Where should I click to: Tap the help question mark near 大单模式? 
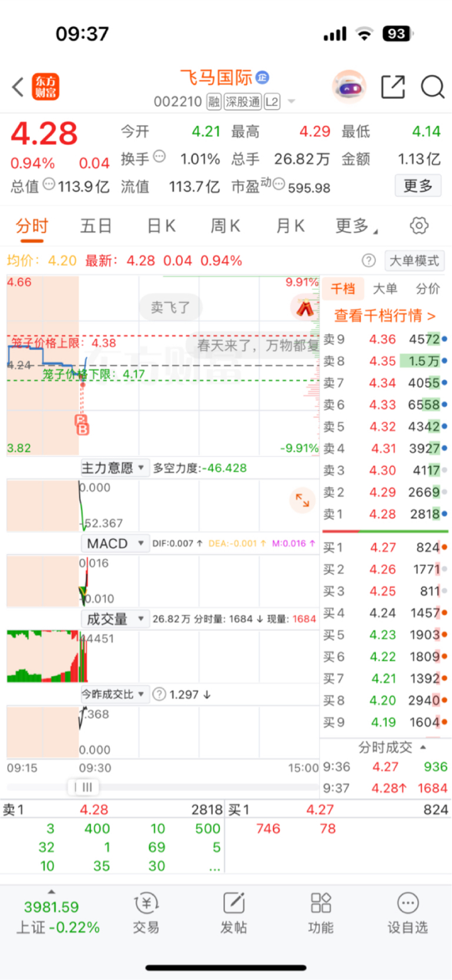pos(368,261)
